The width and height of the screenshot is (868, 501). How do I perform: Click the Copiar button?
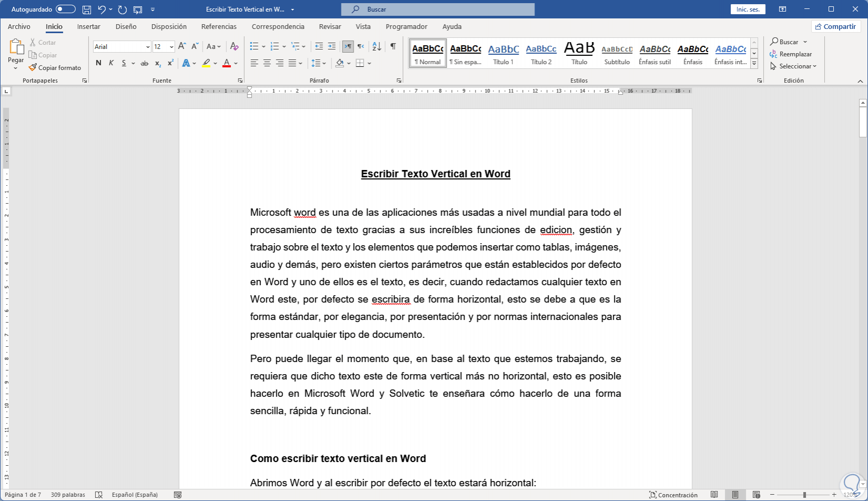[43, 55]
